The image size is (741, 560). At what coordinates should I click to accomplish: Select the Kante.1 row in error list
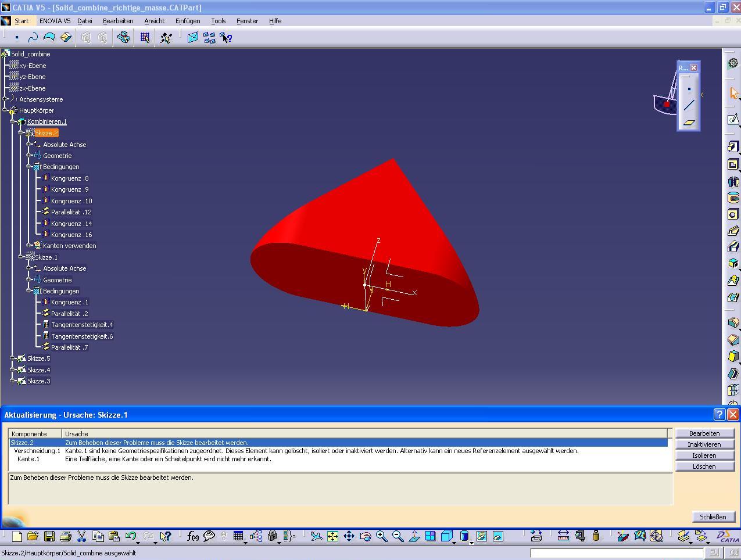click(338, 459)
